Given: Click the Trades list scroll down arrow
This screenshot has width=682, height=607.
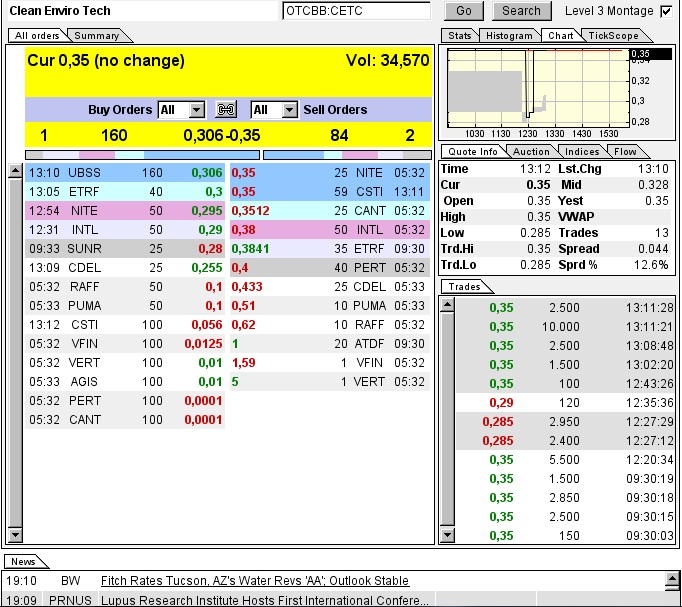Looking at the screenshot, I should pyautogui.click(x=447, y=536).
